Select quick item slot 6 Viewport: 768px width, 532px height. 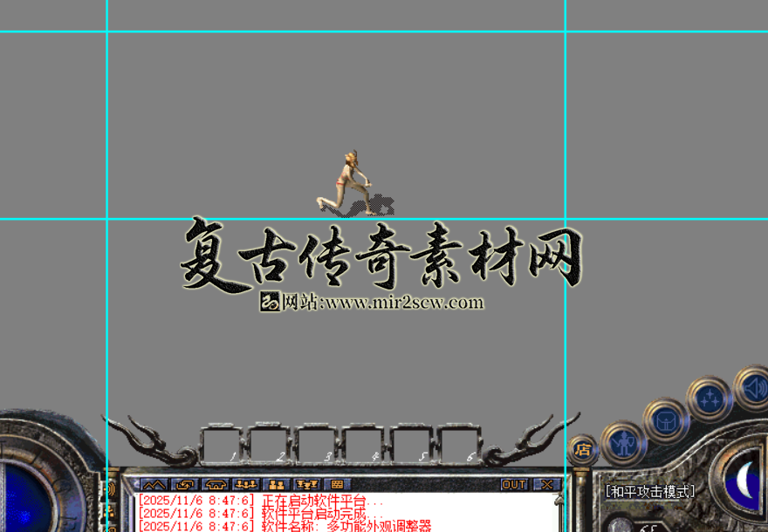(x=457, y=443)
